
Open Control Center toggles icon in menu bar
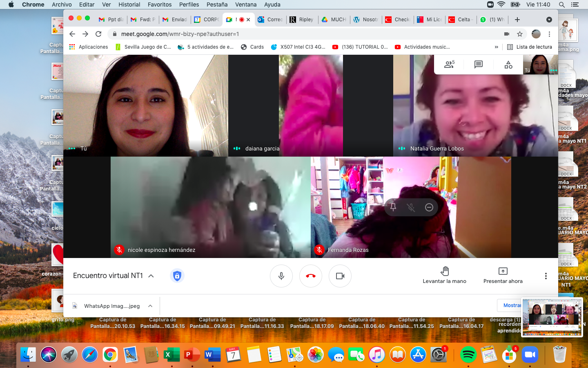pyautogui.click(x=575, y=4)
